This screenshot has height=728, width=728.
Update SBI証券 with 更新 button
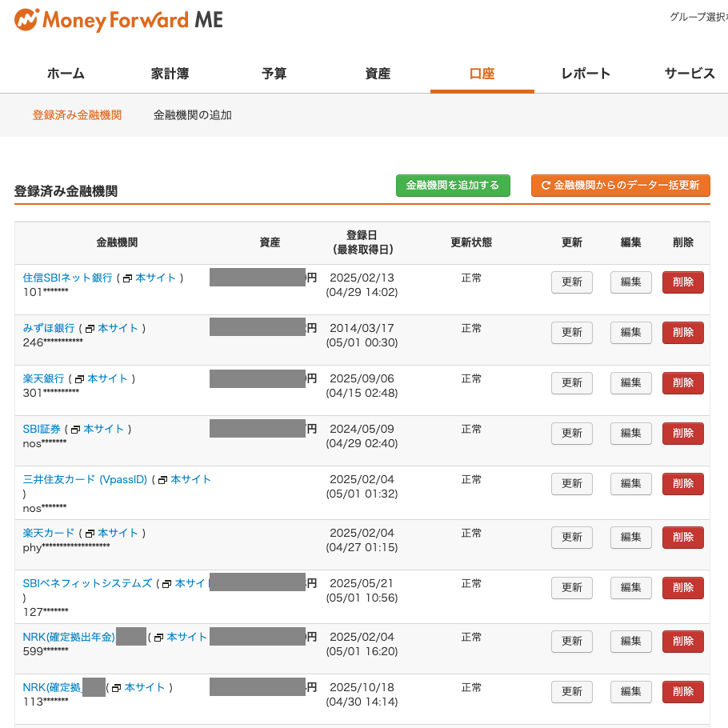point(571,433)
